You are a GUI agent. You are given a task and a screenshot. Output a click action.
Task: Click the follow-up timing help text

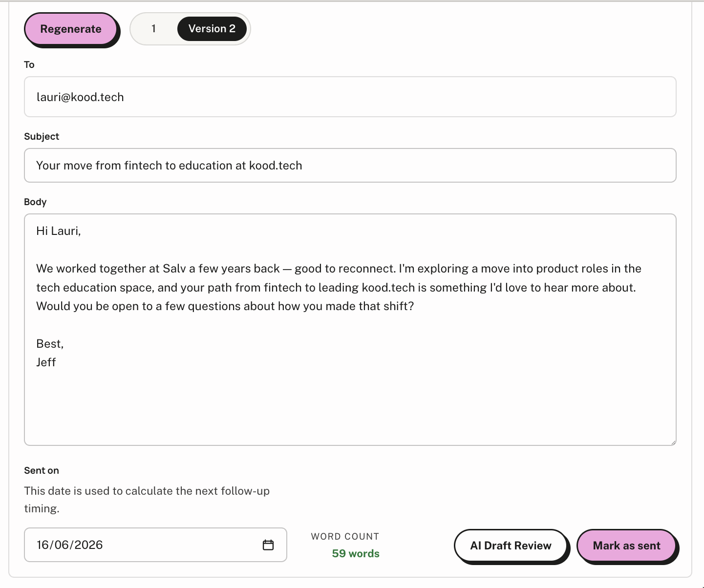tap(147, 500)
